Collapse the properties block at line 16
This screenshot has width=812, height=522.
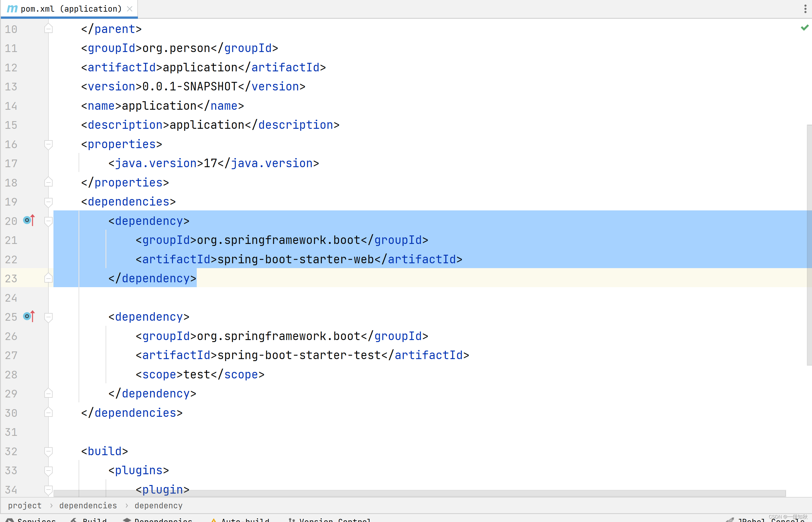(x=48, y=145)
